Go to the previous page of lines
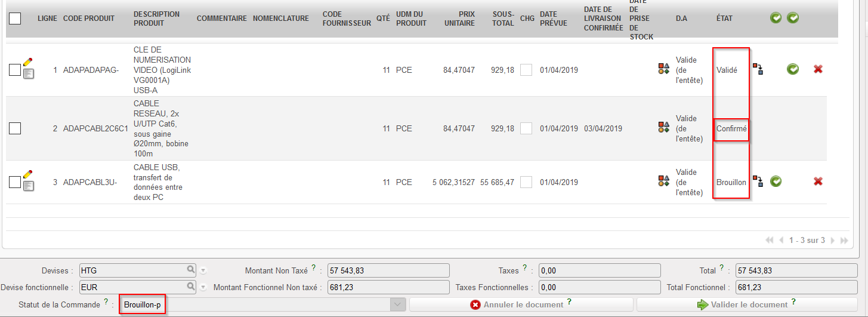The height and width of the screenshot is (317, 868). [x=781, y=240]
